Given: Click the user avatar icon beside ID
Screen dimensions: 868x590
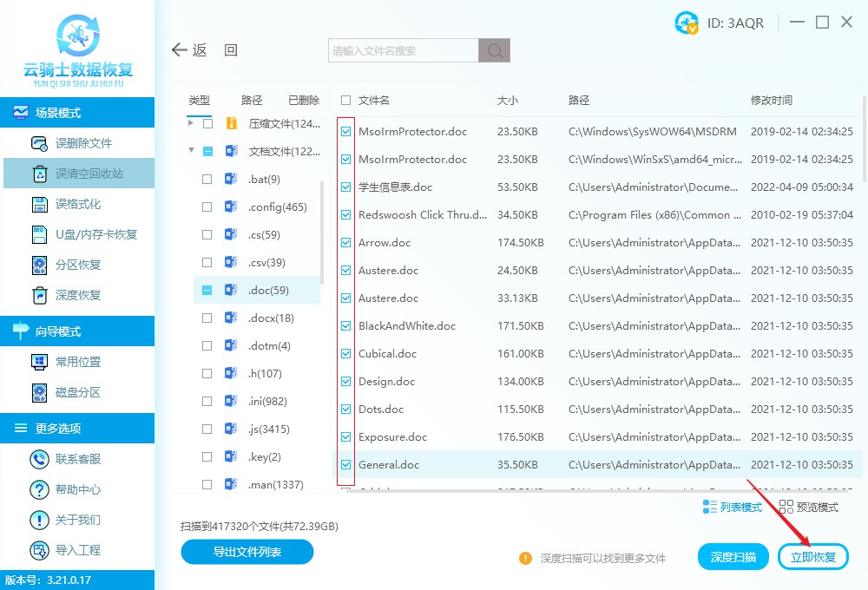Looking at the screenshot, I should pyautogui.click(x=687, y=23).
